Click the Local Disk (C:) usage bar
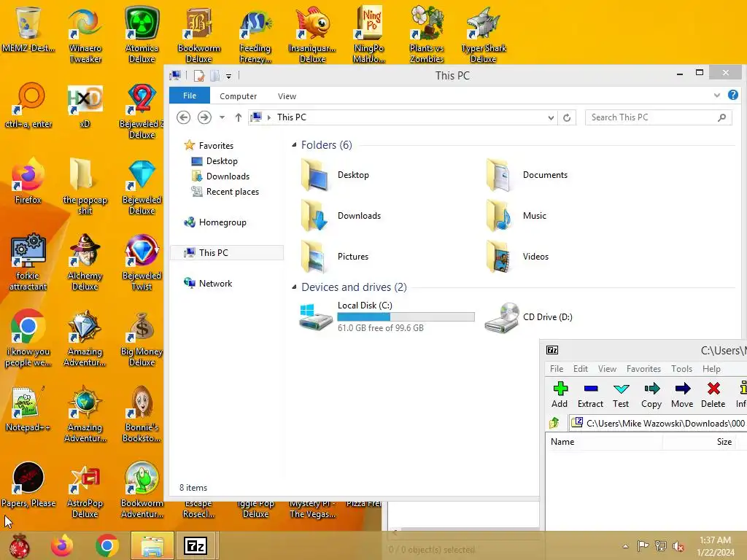747x560 pixels. click(406, 316)
